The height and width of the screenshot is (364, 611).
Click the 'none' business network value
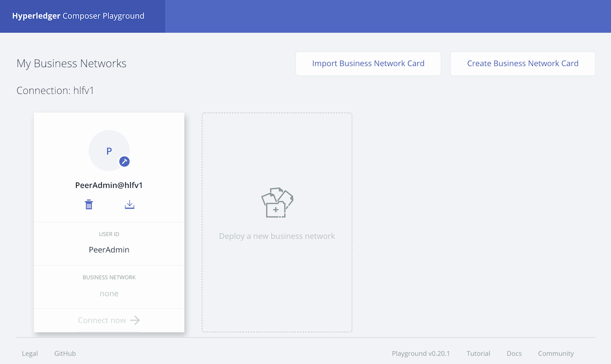pyautogui.click(x=109, y=293)
